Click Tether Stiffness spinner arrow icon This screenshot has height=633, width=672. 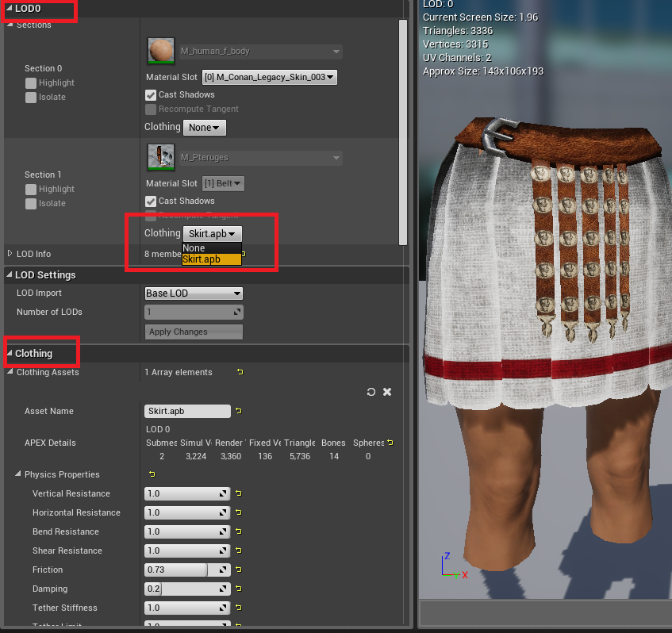[223, 608]
